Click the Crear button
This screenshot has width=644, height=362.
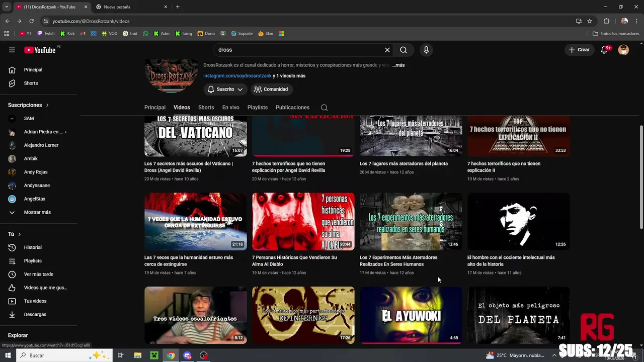click(579, 50)
